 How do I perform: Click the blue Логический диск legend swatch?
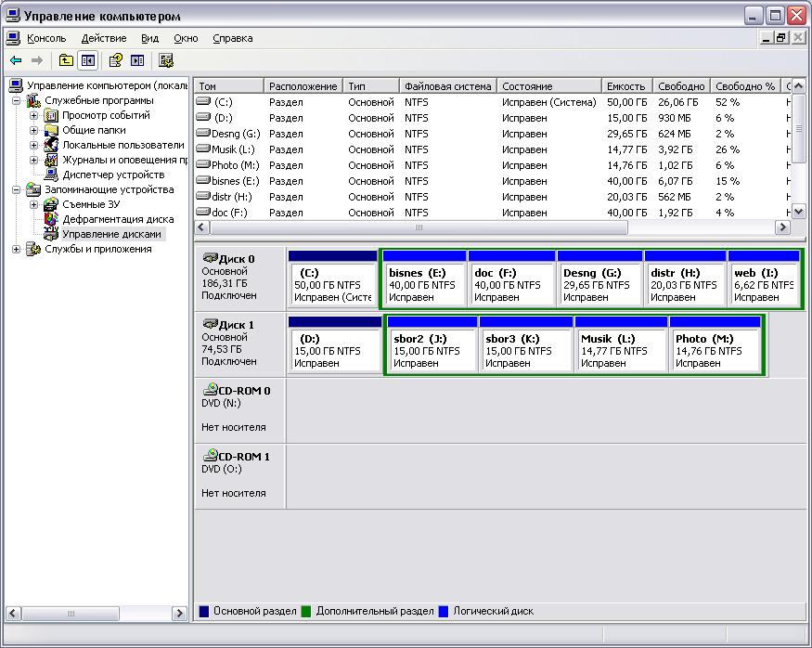[444, 611]
